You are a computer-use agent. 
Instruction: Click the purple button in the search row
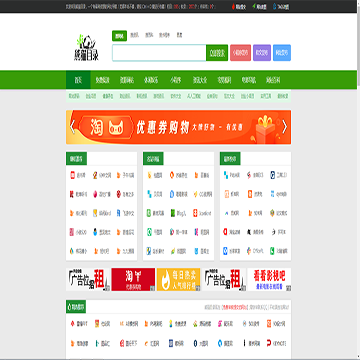pyautogui.click(x=262, y=53)
